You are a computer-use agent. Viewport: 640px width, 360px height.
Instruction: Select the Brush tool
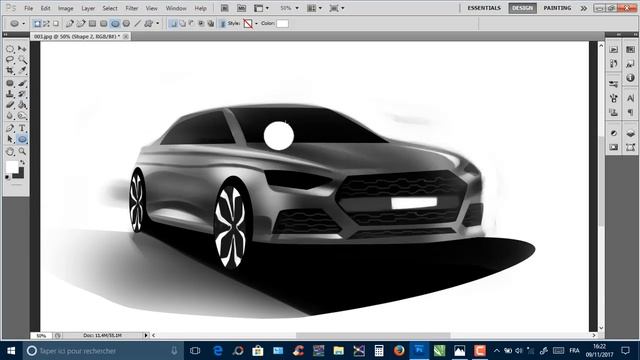click(22, 83)
